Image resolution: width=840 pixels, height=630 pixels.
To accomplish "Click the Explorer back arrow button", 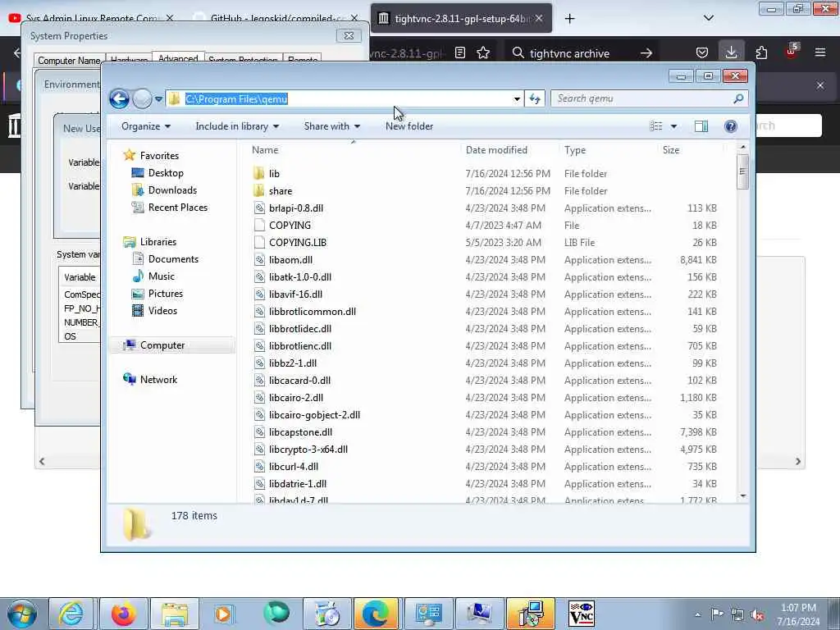I will (119, 98).
